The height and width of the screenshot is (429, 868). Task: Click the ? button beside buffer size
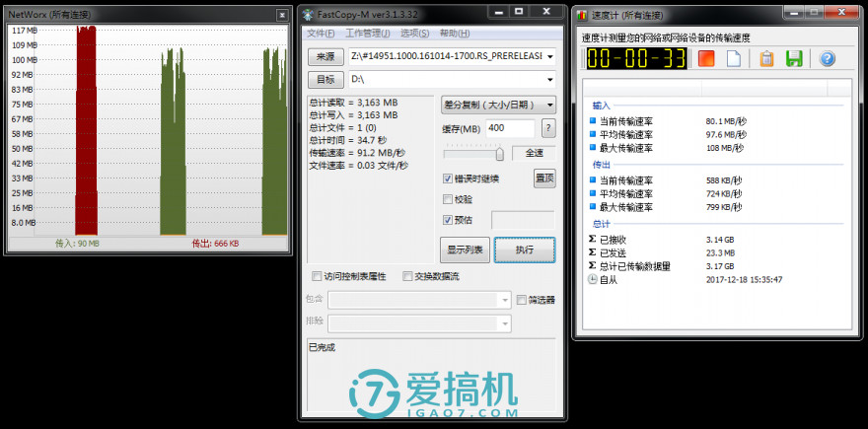click(x=548, y=128)
